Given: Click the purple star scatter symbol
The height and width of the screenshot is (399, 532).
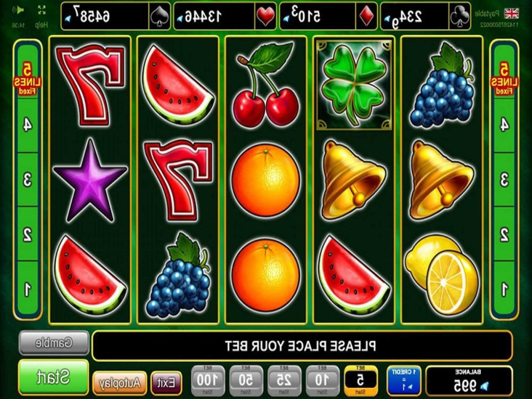Looking at the screenshot, I should pos(90,180).
